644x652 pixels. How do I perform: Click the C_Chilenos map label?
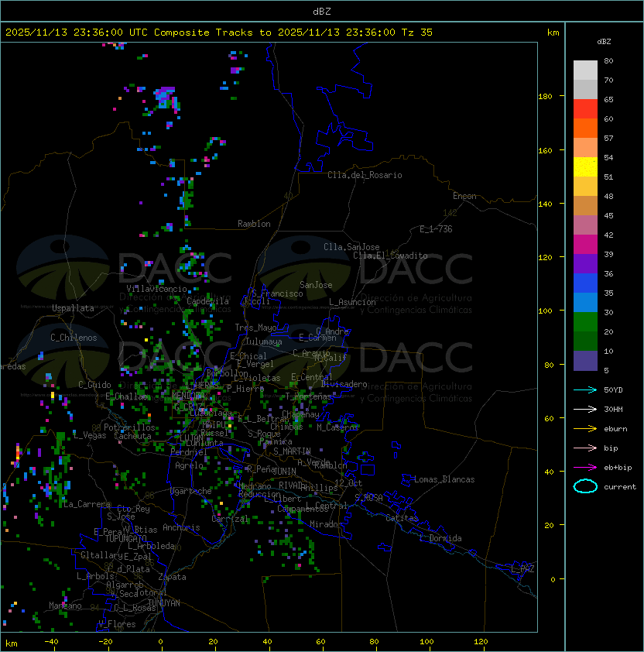[74, 338]
